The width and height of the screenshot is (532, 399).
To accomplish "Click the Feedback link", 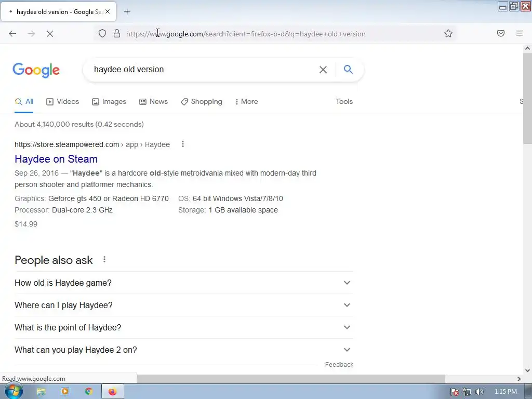I will (x=339, y=364).
